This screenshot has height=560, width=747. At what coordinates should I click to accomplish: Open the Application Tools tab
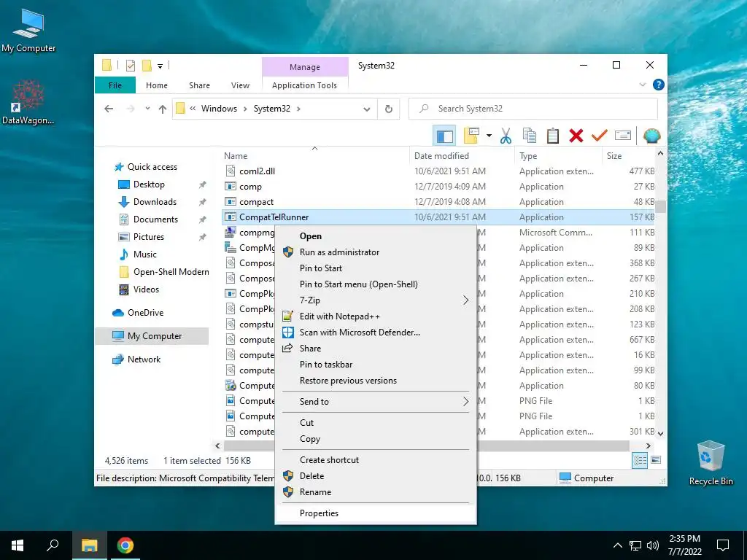pos(304,85)
